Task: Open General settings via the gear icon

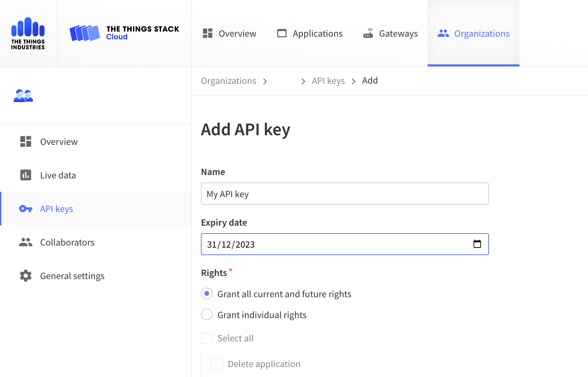Action: (x=25, y=276)
